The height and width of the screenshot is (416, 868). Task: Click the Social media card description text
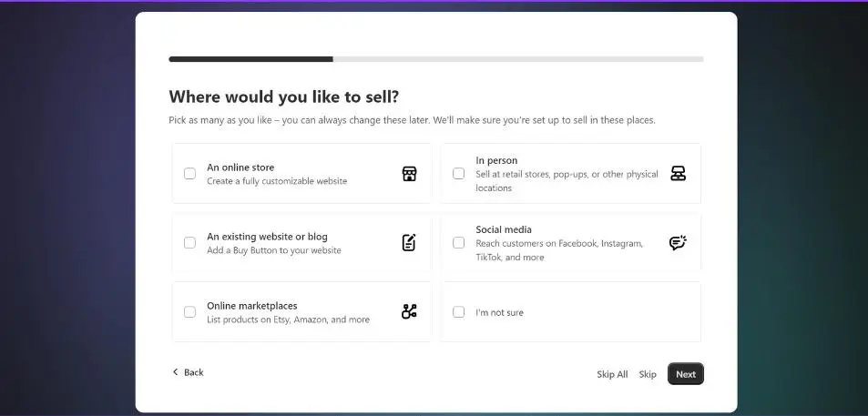click(559, 250)
